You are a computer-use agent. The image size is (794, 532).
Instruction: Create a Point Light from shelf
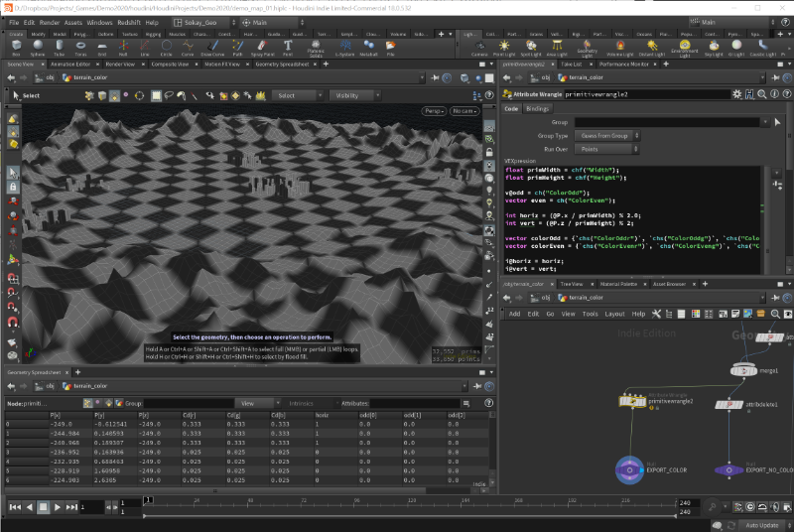click(503, 45)
